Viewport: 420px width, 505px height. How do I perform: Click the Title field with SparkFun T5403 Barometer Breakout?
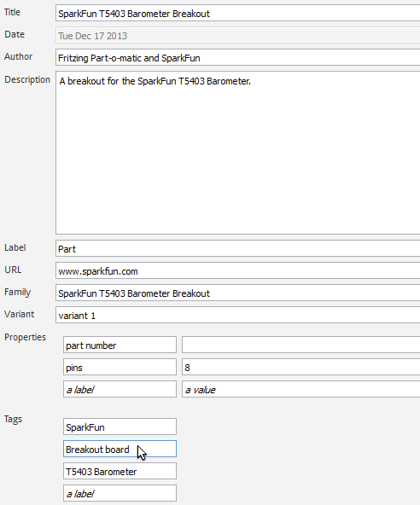238,14
